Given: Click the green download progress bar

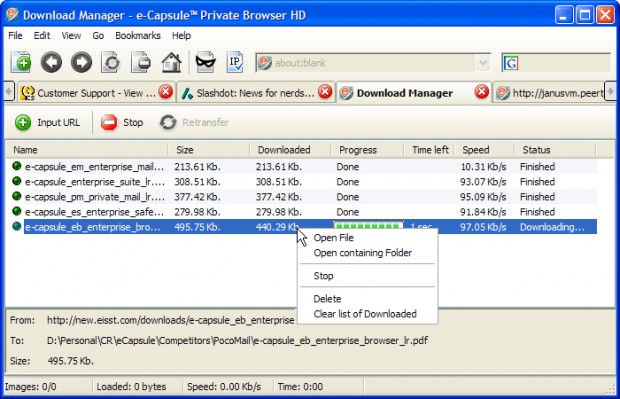Looking at the screenshot, I should click(x=368, y=226).
